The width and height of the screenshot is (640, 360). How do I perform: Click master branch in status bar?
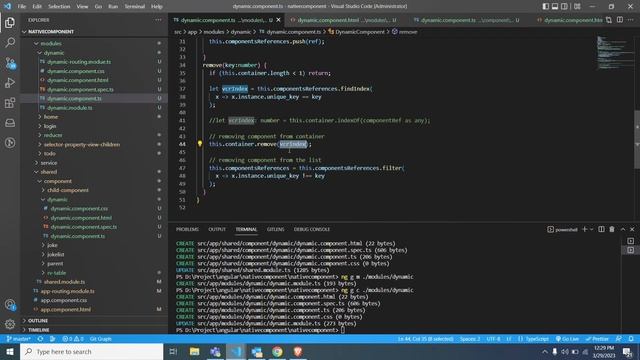19,339
